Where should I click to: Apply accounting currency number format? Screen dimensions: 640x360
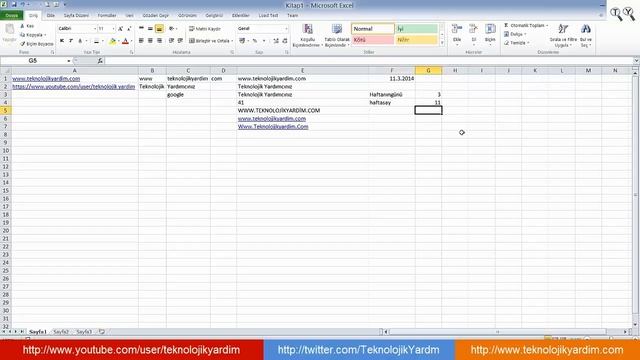(242, 41)
